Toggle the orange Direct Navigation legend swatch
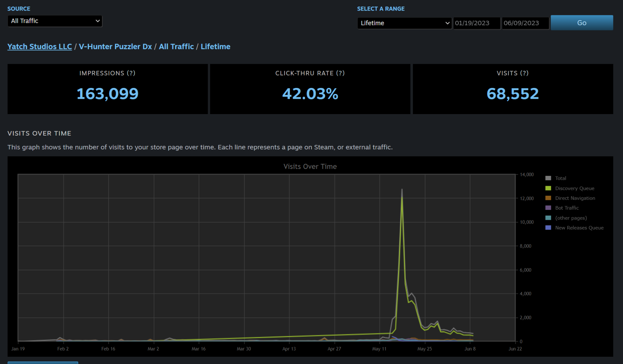The width and height of the screenshot is (623, 364). click(x=548, y=198)
